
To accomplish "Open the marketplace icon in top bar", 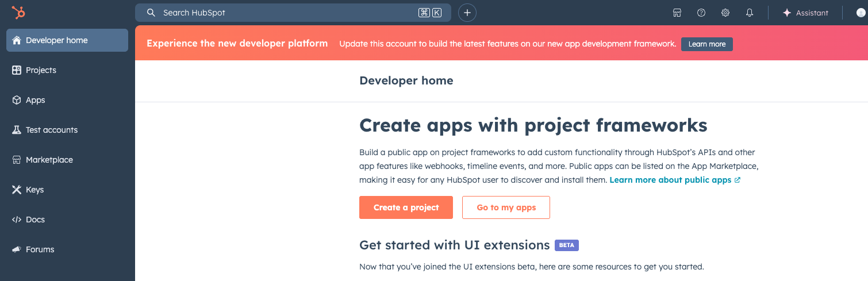I will 677,13.
